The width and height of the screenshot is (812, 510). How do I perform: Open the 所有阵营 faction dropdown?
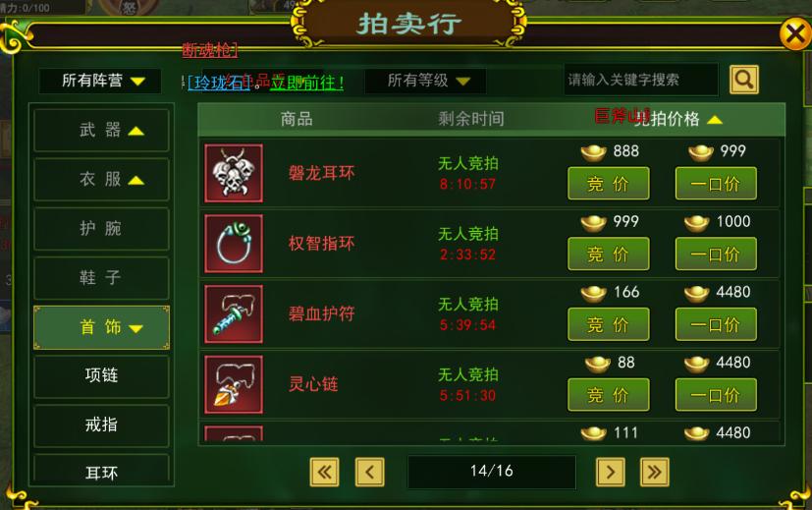(x=100, y=81)
